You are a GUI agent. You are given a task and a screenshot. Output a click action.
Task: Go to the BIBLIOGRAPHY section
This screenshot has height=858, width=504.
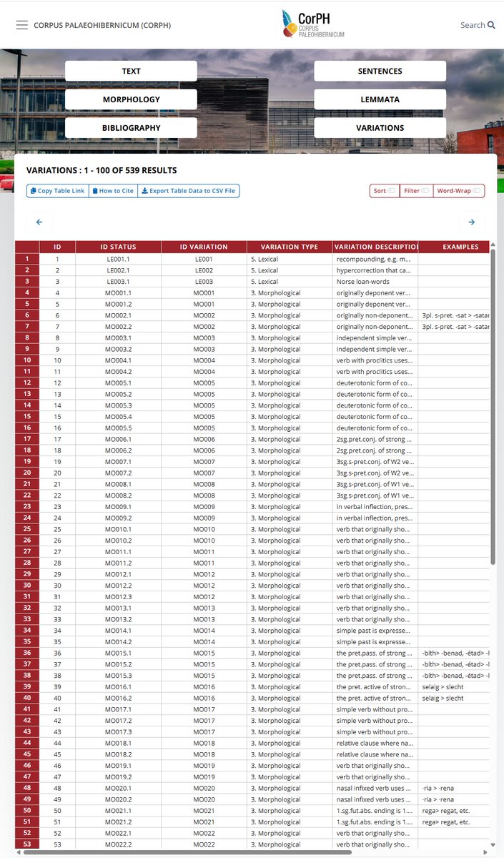coord(131,128)
